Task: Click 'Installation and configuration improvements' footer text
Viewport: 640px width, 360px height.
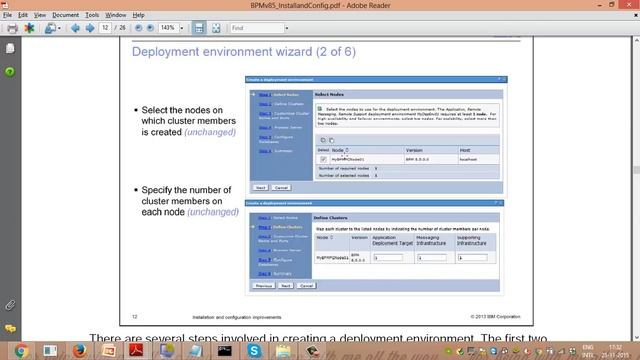Action: tap(237, 317)
